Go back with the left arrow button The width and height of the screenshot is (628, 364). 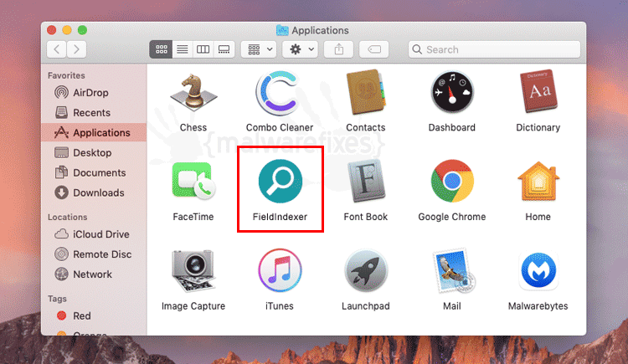coord(56,49)
